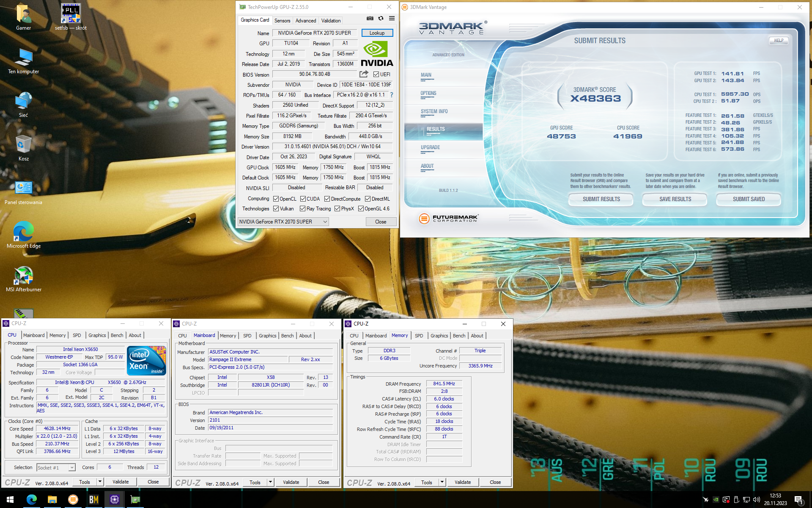Select the Microsoft Edge desktop icon
Image resolution: width=812 pixels, height=508 pixels.
[x=24, y=235]
